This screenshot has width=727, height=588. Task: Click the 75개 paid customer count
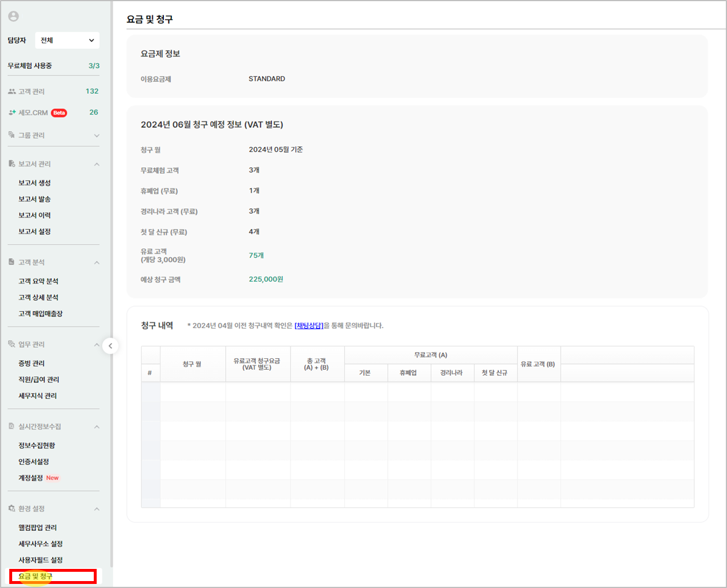(256, 255)
